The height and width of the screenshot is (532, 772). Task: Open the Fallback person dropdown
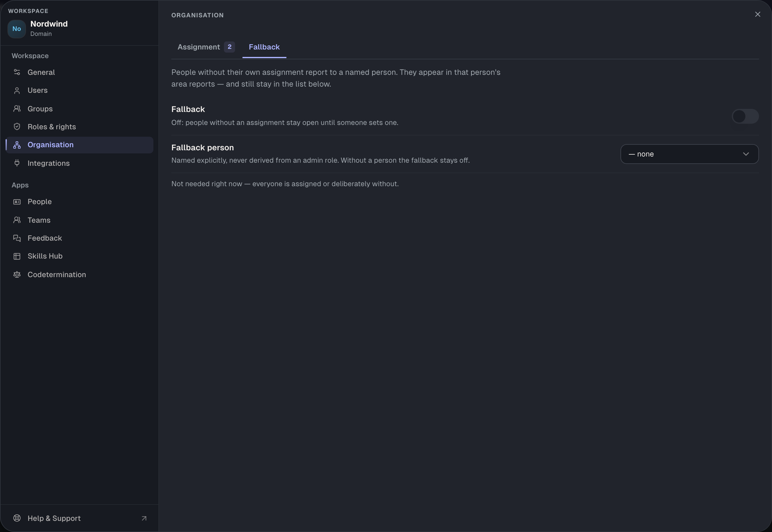tap(689, 154)
